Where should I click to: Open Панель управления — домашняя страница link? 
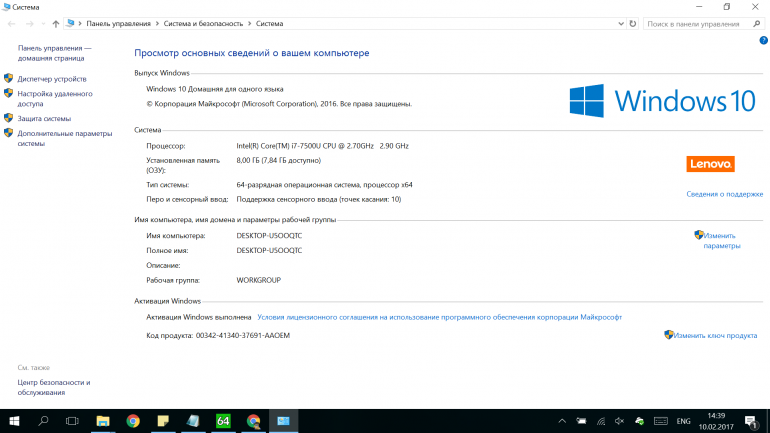[55, 53]
